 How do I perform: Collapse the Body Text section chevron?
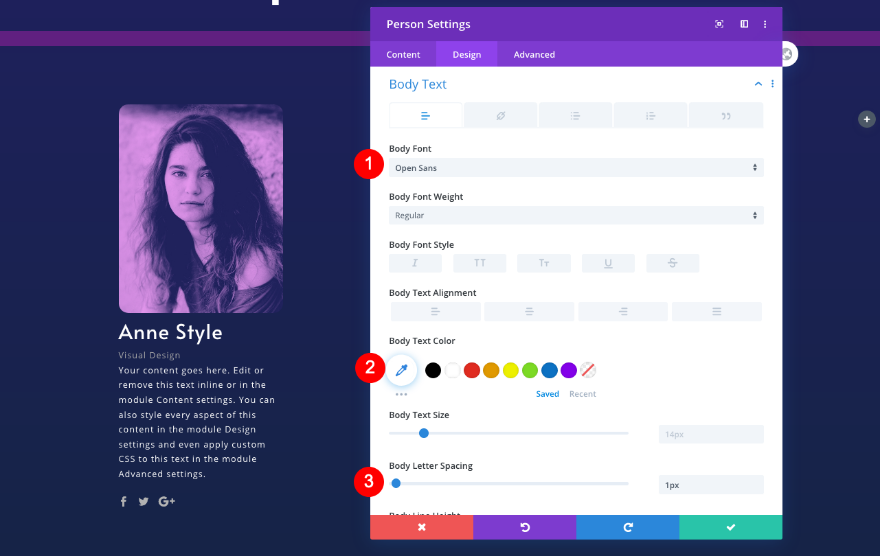pos(758,84)
